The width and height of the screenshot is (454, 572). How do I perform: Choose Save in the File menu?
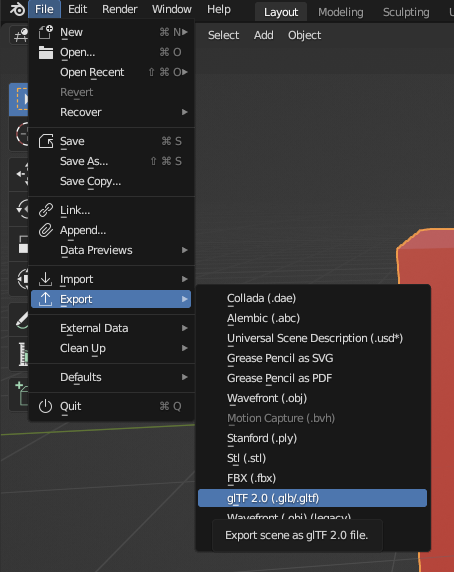pyautogui.click(x=111, y=141)
